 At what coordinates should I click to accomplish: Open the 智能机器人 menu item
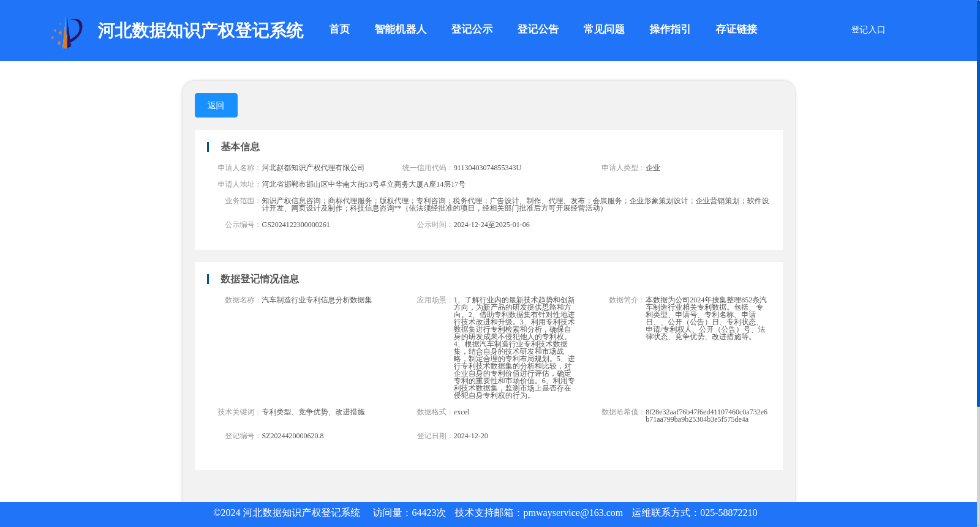coord(401,29)
